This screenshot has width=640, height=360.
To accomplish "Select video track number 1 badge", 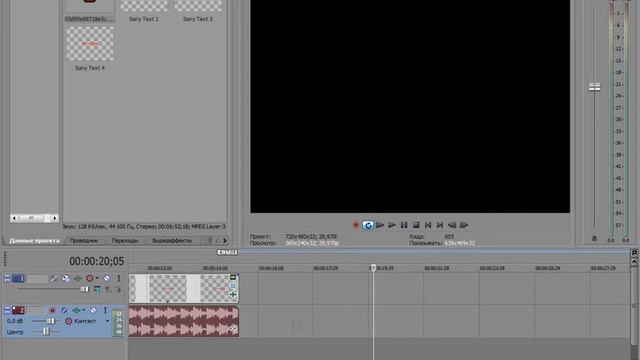I will pyautogui.click(x=18, y=278).
